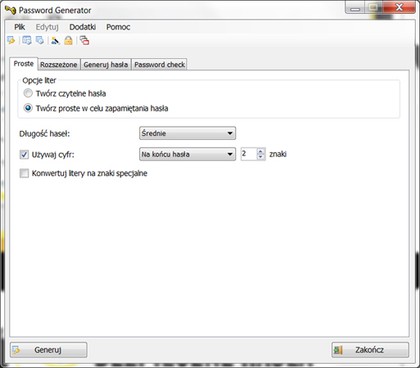
Task: Click the red stacked windows toolbar icon
Action: pyautogui.click(x=84, y=40)
